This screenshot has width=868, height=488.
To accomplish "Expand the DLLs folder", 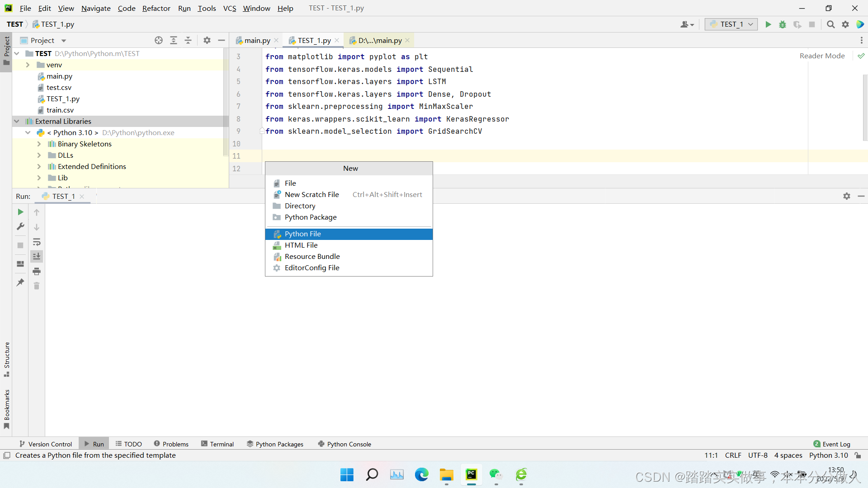I will (x=39, y=155).
